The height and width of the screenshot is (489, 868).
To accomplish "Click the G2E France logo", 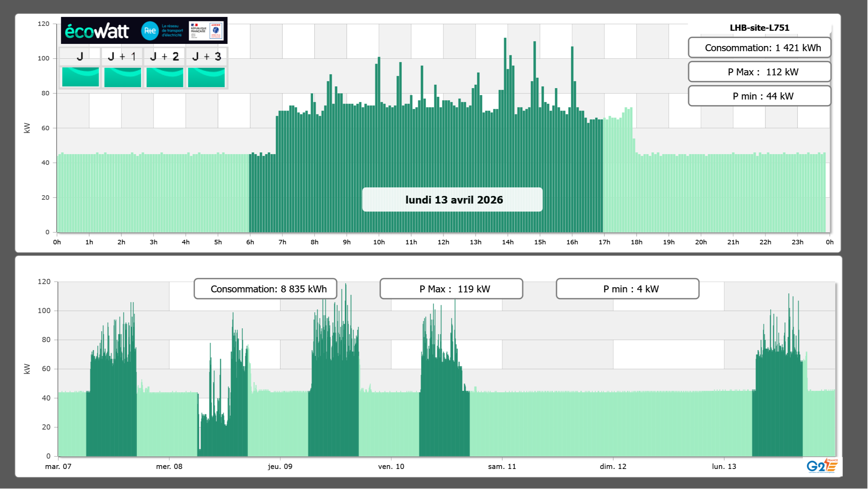I will pos(822,466).
